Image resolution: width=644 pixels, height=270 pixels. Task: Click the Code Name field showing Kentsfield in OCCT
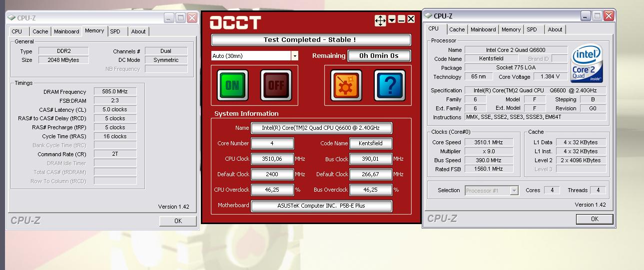(371, 143)
